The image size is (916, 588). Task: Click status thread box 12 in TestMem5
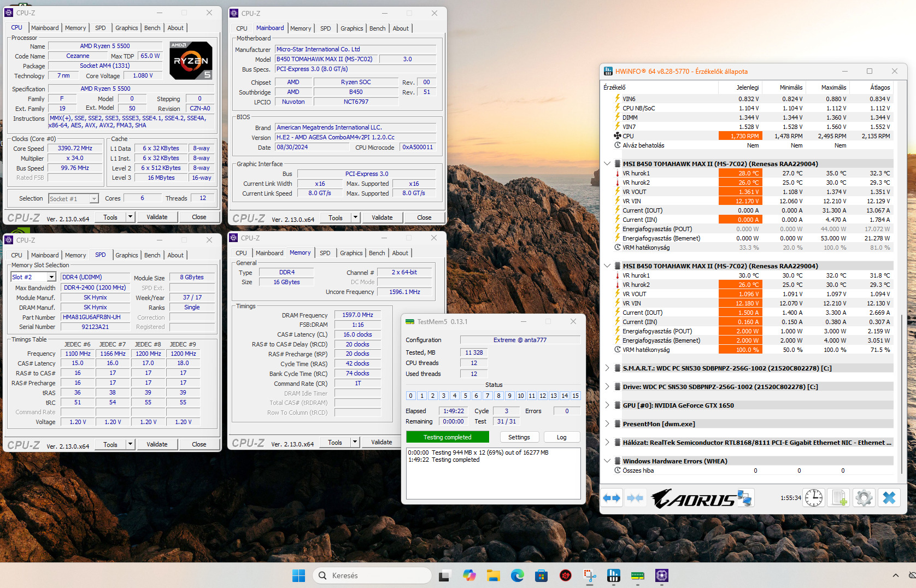[x=543, y=396]
